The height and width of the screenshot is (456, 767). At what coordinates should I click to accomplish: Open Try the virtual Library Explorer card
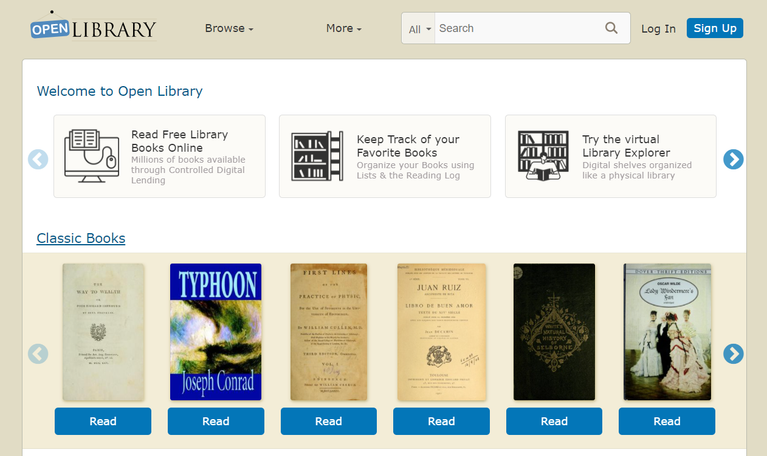click(x=610, y=156)
